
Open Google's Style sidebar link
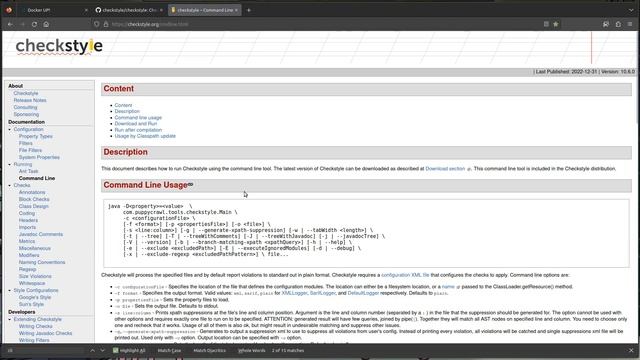(x=35, y=297)
